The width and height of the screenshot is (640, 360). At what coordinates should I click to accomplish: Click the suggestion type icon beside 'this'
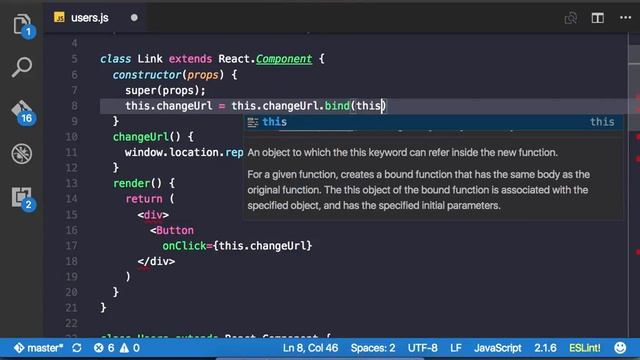pyautogui.click(x=253, y=122)
